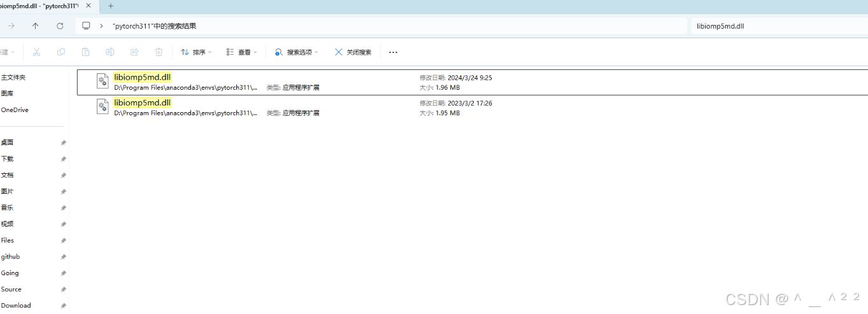Open the 查看 view dropdown
The image size is (868, 314).
241,52
